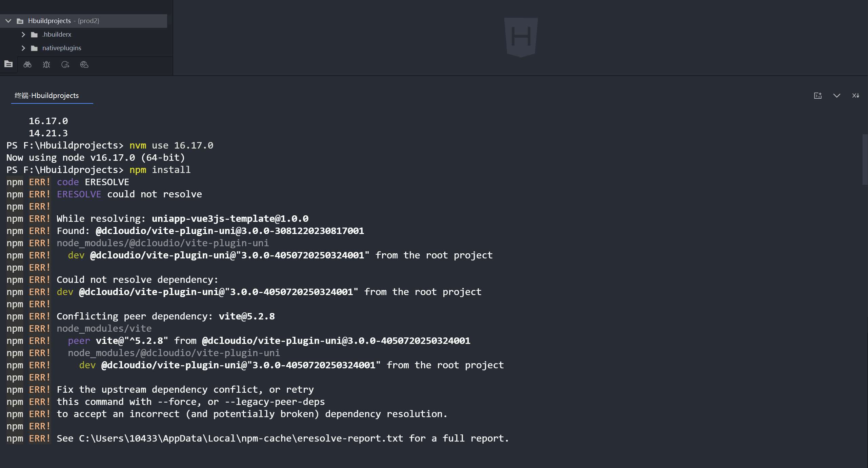
Task: Open the binoculars search panel
Action: tap(27, 64)
